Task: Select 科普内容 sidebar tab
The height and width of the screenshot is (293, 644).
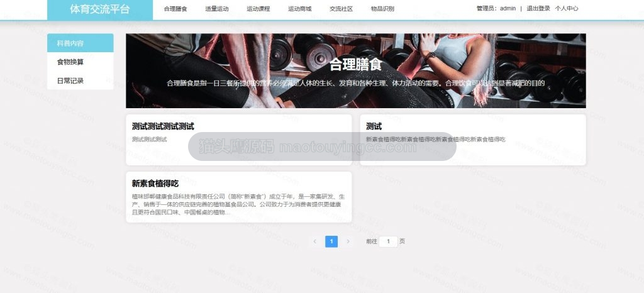Action: tap(80, 43)
